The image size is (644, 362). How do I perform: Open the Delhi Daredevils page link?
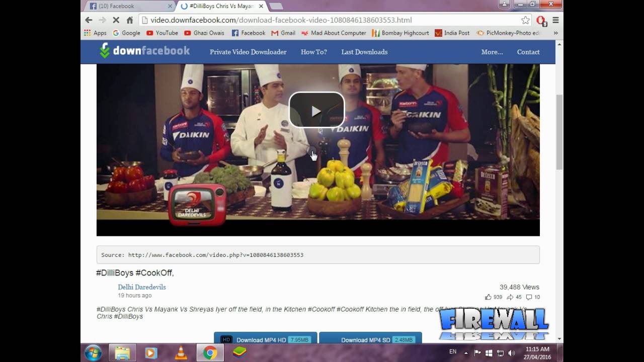pos(142,287)
